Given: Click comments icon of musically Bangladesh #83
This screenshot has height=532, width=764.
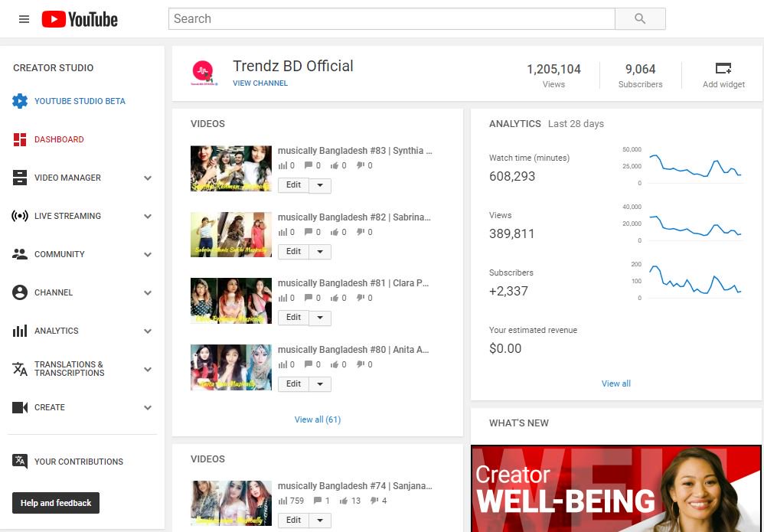Looking at the screenshot, I should [x=309, y=165].
